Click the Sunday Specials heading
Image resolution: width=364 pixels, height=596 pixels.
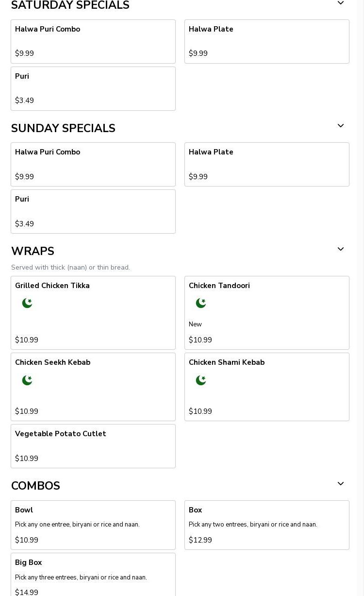click(63, 128)
